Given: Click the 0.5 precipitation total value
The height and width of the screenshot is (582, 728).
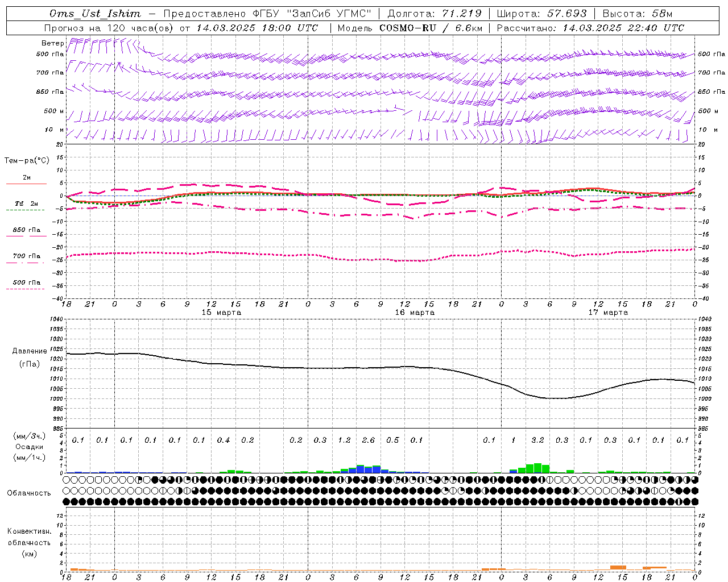Looking at the screenshot, I should click(392, 440).
